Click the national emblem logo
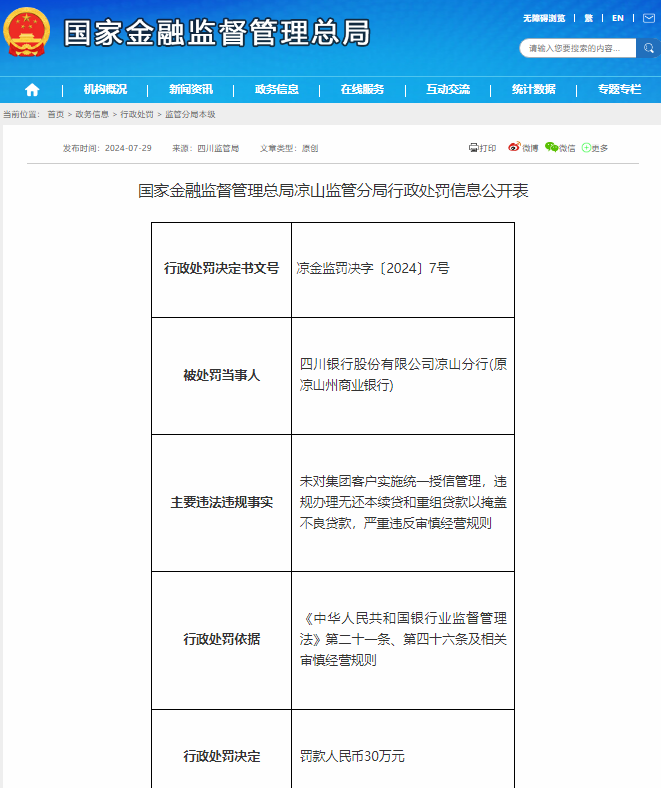Viewport: 661px width, 788px height. [27, 32]
